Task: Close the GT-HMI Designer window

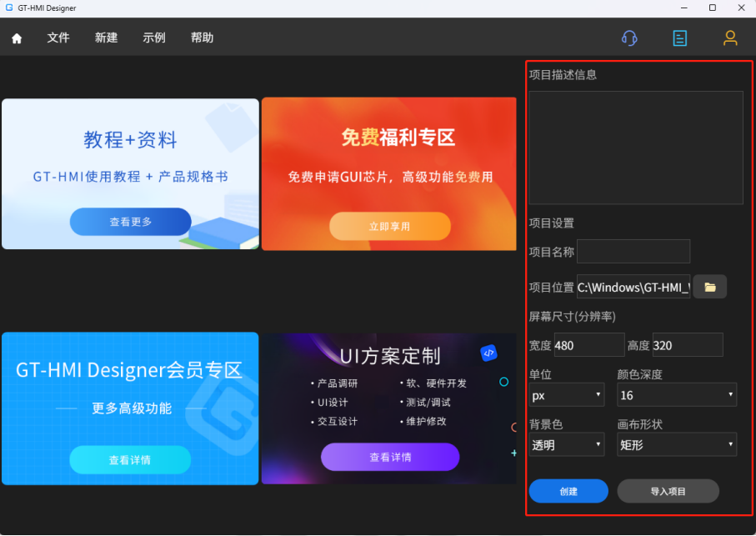Action: coord(741,8)
